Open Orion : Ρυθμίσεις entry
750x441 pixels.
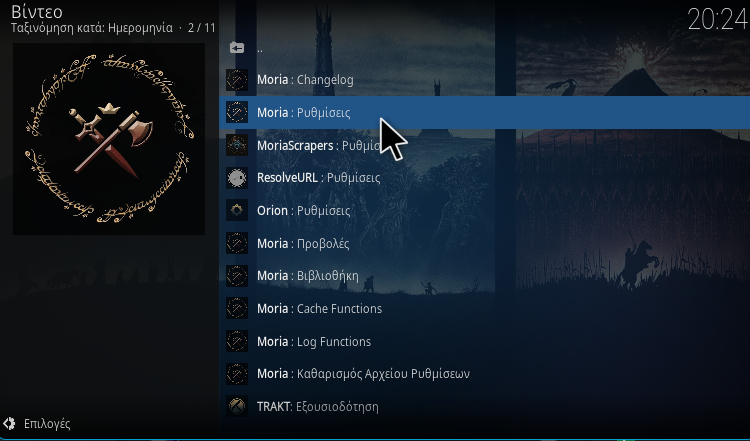pyautogui.click(x=485, y=210)
